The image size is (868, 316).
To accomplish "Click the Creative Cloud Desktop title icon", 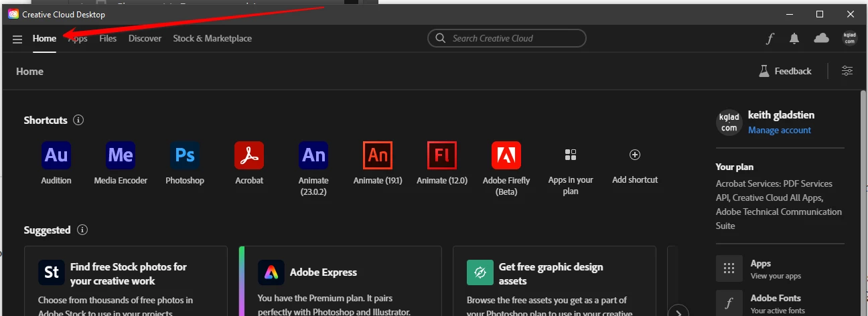I will [13, 14].
